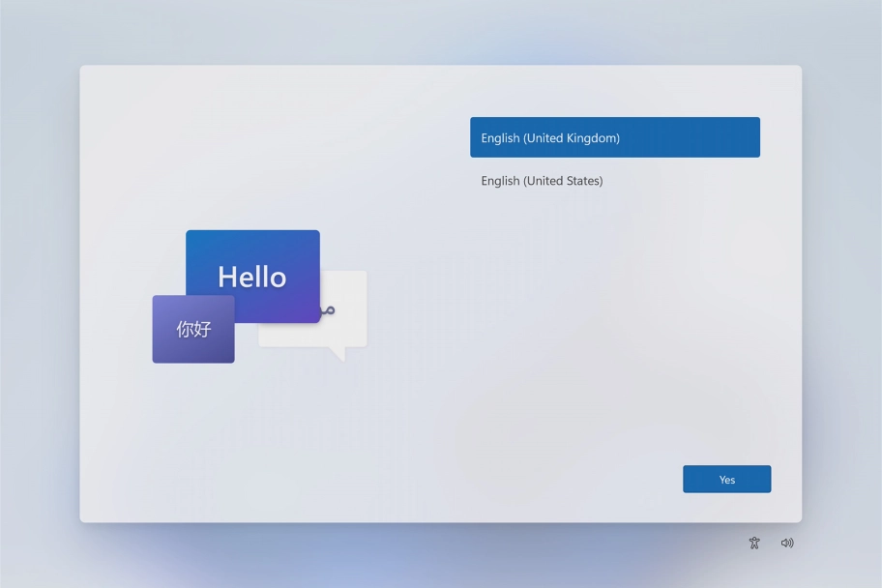Viewport: 882px width, 588px height.
Task: Click the speech bubble's pointed tail
Action: coord(338,354)
